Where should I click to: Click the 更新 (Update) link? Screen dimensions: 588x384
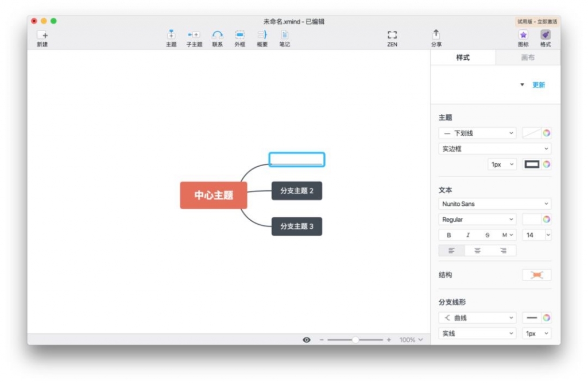point(538,85)
